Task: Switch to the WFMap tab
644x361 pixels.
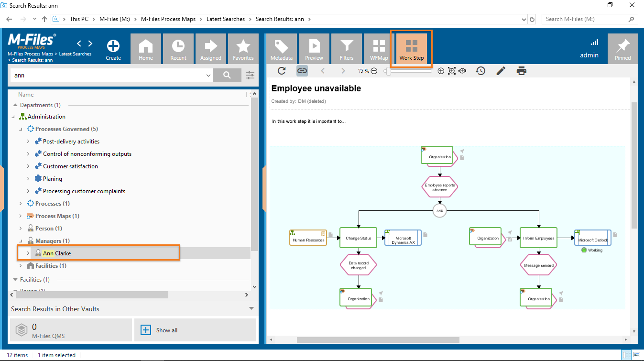Action: click(x=379, y=48)
